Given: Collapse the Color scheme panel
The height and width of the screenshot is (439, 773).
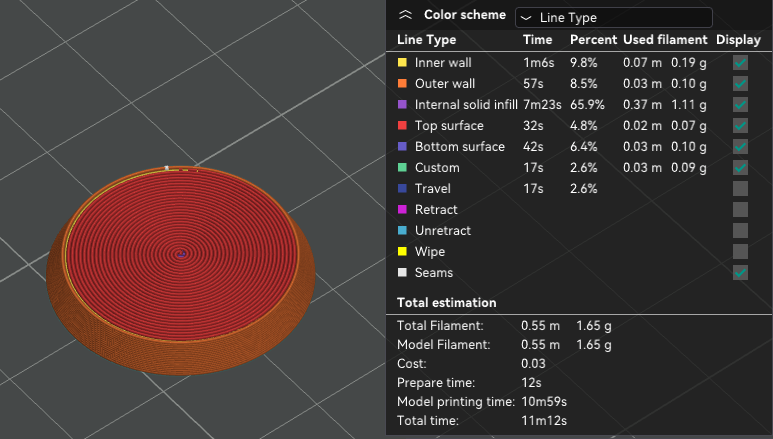Looking at the screenshot, I should [405, 15].
